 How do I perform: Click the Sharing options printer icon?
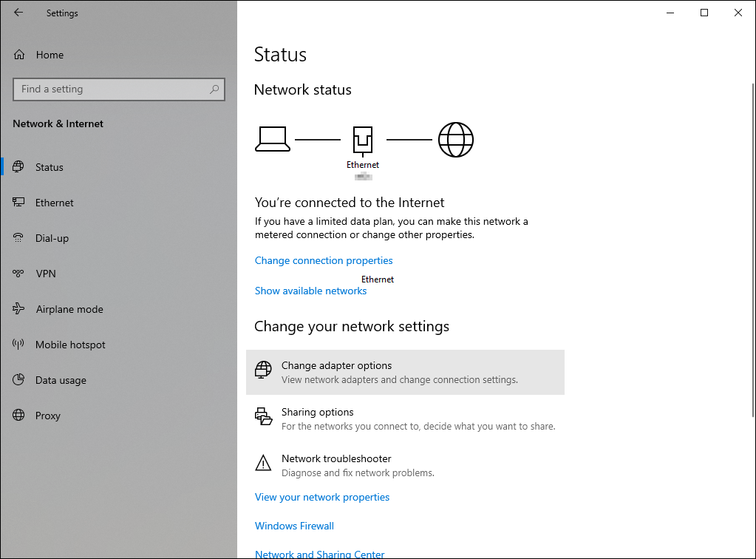coord(263,416)
